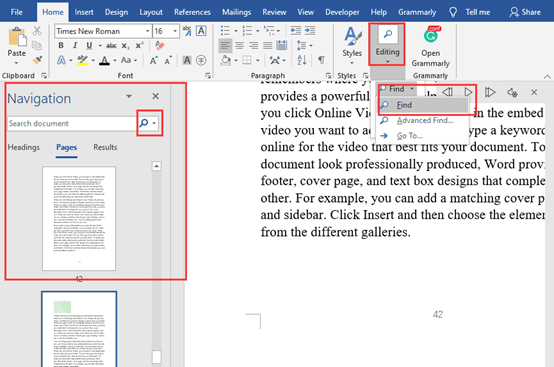Close the Navigation pane

click(x=155, y=96)
